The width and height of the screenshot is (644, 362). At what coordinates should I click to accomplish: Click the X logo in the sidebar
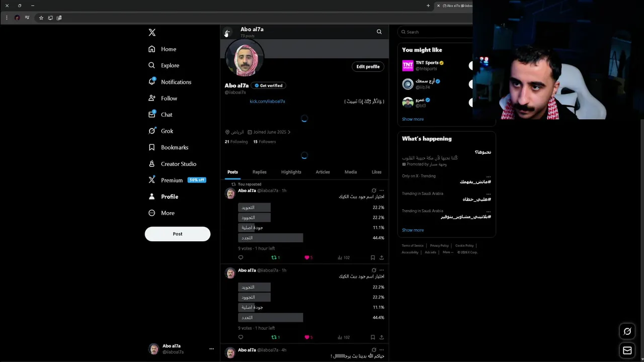(152, 33)
